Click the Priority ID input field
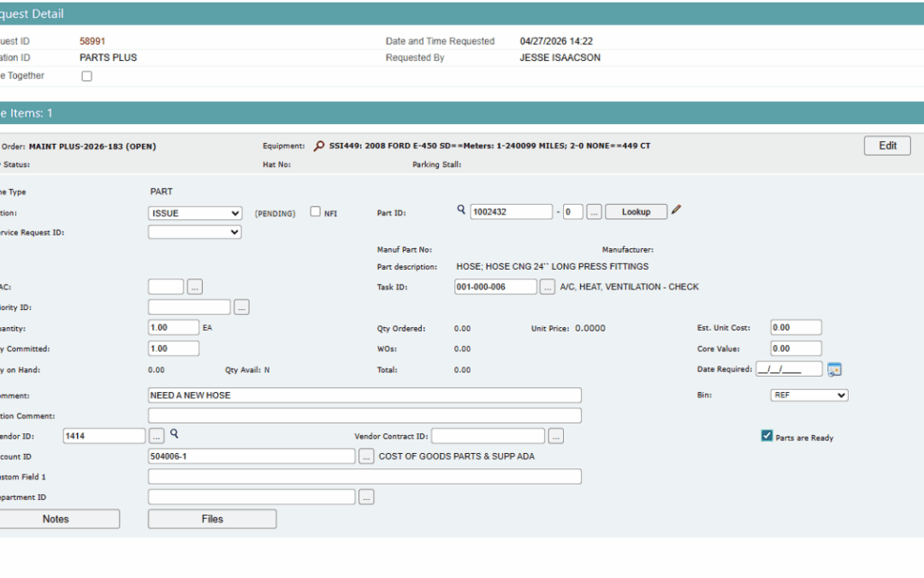Image resolution: width=924 pixels, height=578 pixels. [x=189, y=307]
